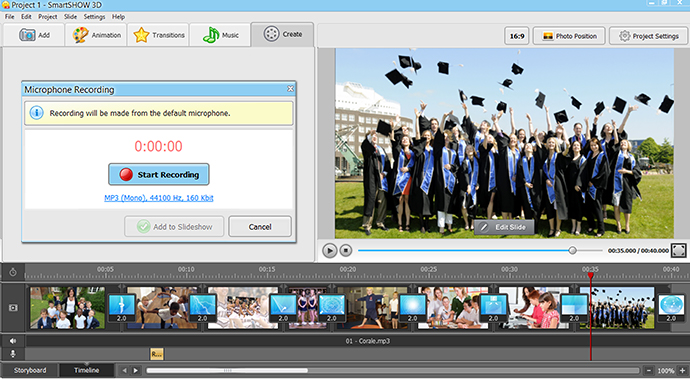Close the Microphone Recording dialog
This screenshot has width=690, height=379.
pos(290,89)
